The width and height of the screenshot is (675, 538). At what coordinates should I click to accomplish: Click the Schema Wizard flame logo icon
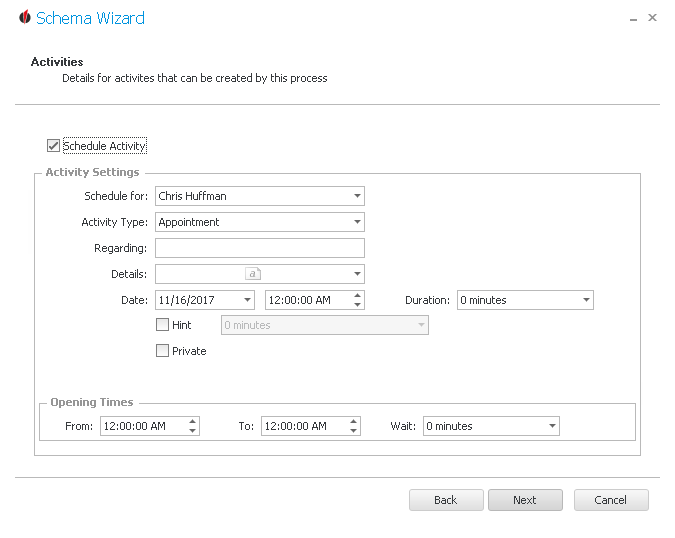25,17
